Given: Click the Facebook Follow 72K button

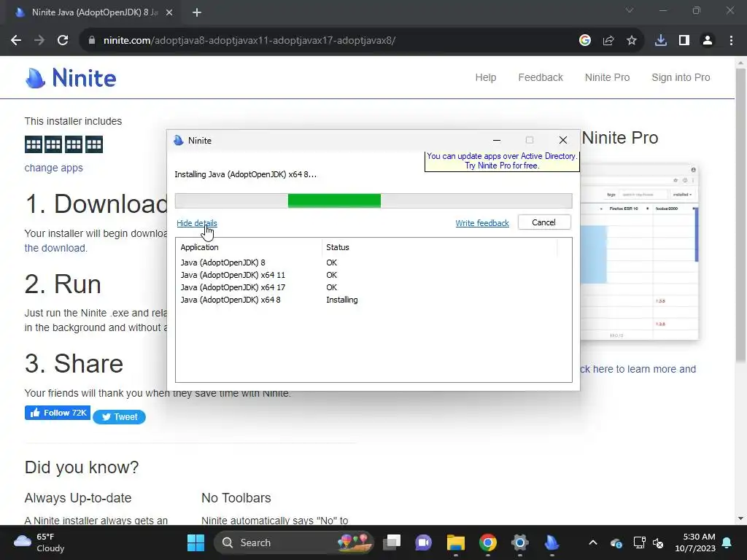Looking at the screenshot, I should (57, 413).
